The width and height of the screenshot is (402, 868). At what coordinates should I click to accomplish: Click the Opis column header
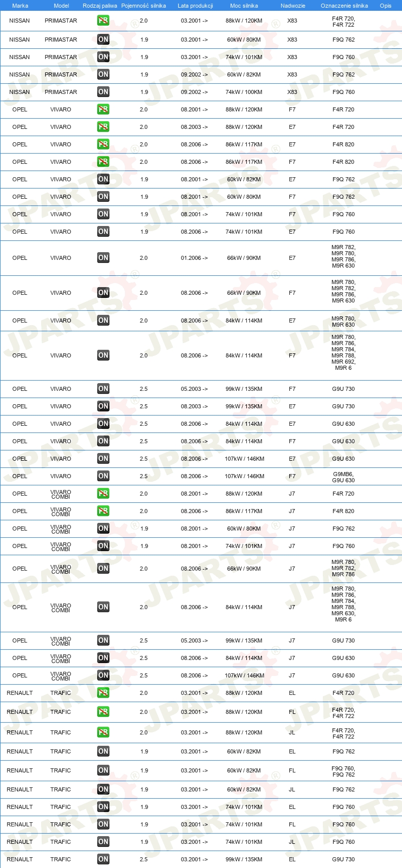pyautogui.click(x=386, y=6)
